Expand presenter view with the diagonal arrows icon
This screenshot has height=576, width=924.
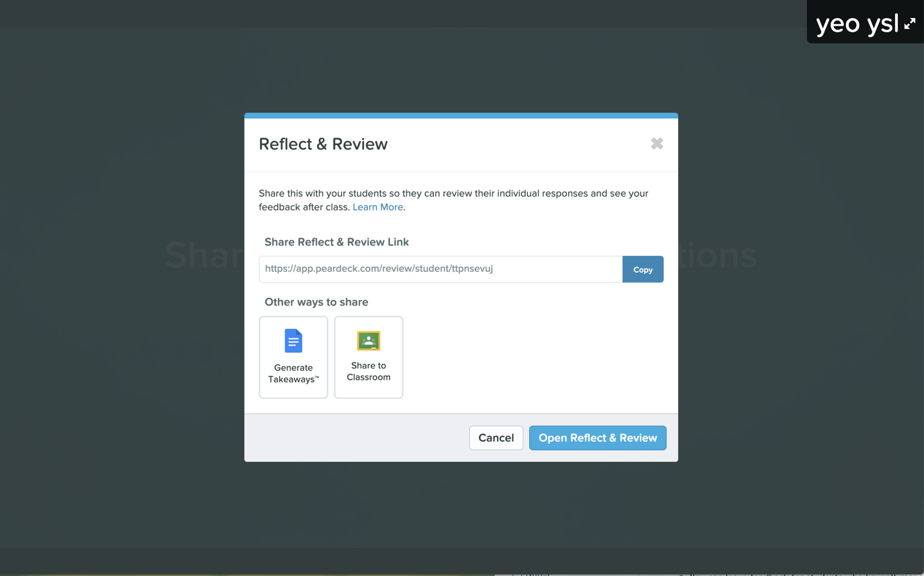[911, 23]
